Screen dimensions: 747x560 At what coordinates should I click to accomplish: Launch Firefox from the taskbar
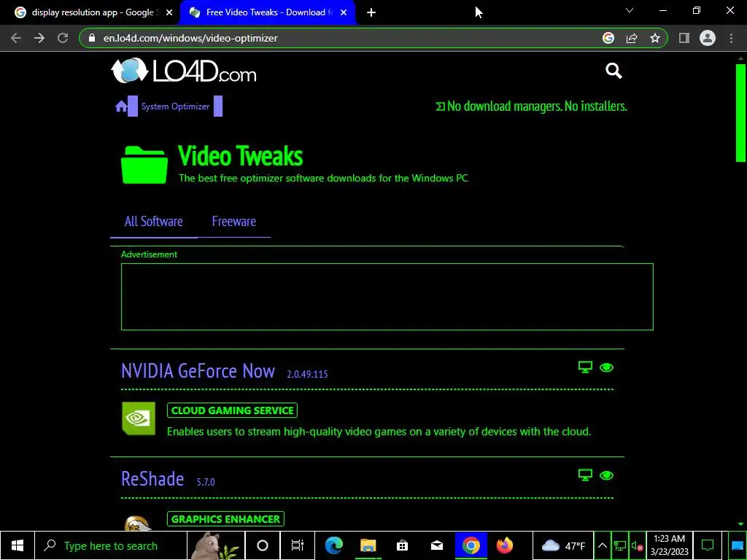[x=505, y=545]
